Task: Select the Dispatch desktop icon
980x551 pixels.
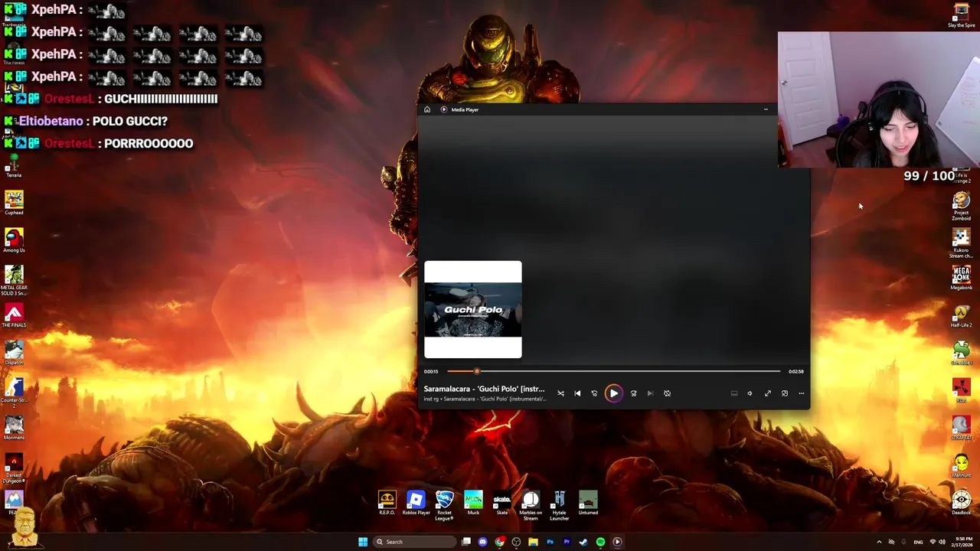Action: pyautogui.click(x=14, y=353)
